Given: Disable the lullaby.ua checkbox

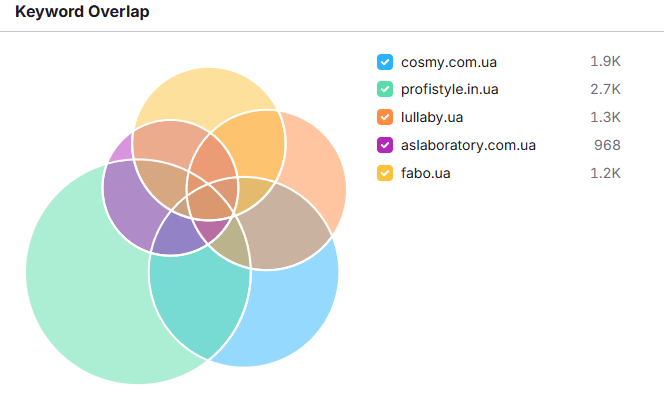Looking at the screenshot, I should pyautogui.click(x=385, y=117).
